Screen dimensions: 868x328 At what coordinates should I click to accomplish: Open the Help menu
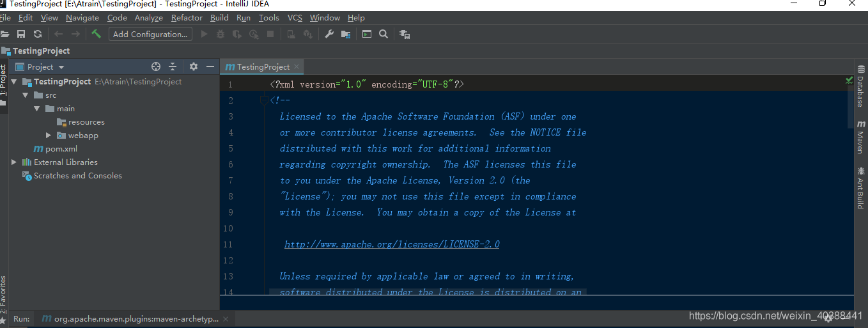(x=356, y=18)
